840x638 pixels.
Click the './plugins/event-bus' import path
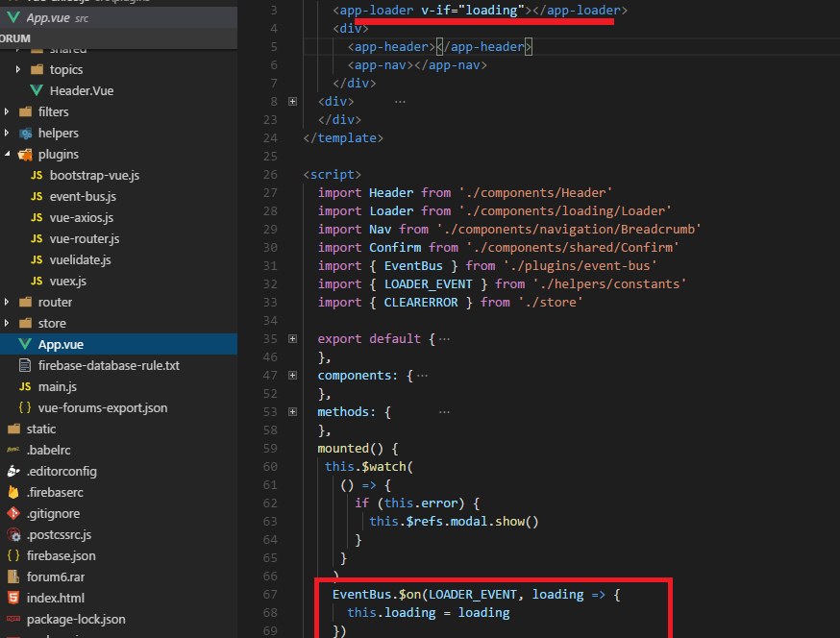coord(581,266)
